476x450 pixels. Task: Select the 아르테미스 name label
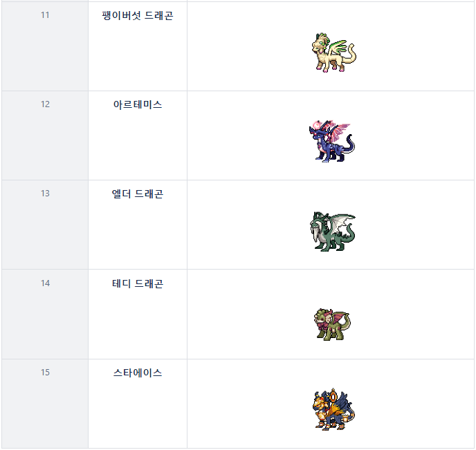[x=138, y=104]
